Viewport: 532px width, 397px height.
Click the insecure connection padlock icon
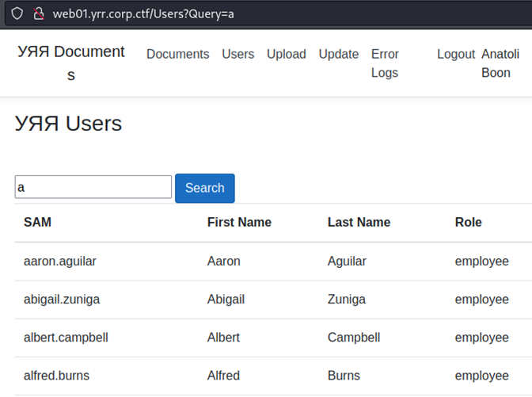(x=39, y=13)
